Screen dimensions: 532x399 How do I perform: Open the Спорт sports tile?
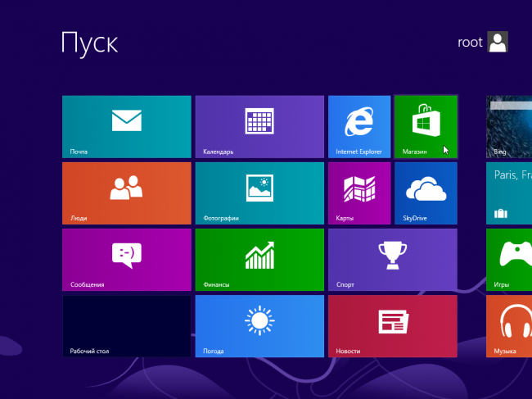392,259
